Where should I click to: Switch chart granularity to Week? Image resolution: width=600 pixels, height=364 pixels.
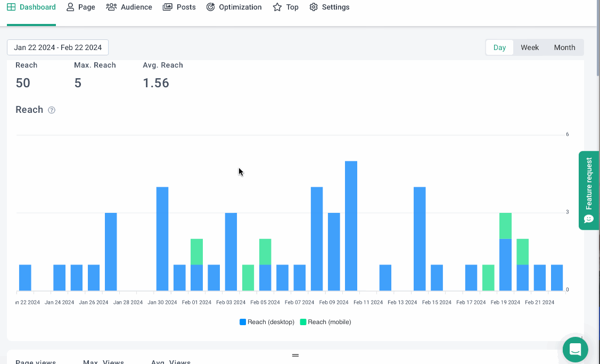pyautogui.click(x=530, y=47)
